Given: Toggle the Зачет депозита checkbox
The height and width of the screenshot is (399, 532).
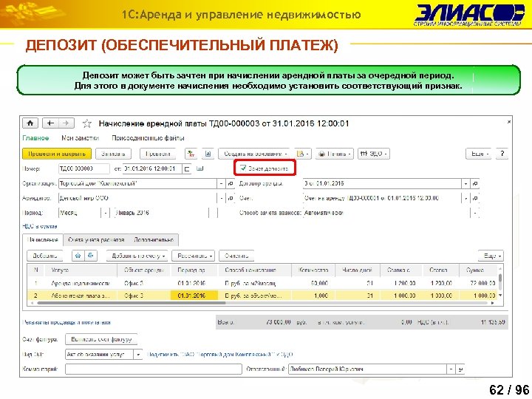Looking at the screenshot, I should point(243,168).
